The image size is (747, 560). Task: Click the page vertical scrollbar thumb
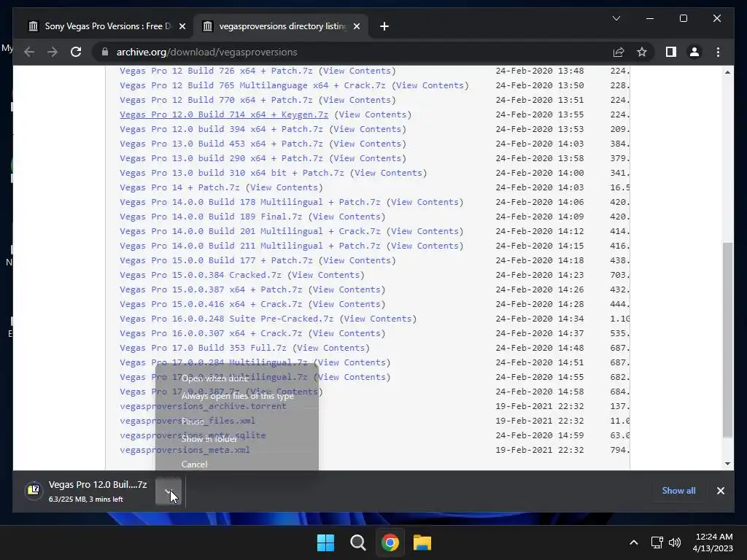(727, 340)
